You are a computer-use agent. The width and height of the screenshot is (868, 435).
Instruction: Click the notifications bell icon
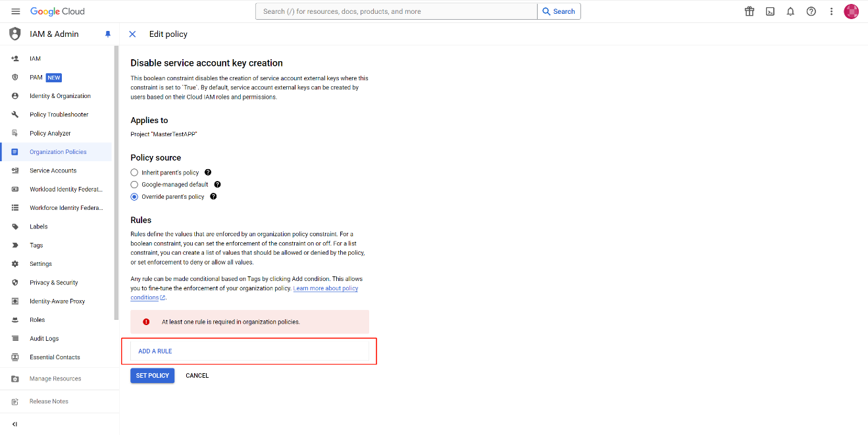[790, 11]
